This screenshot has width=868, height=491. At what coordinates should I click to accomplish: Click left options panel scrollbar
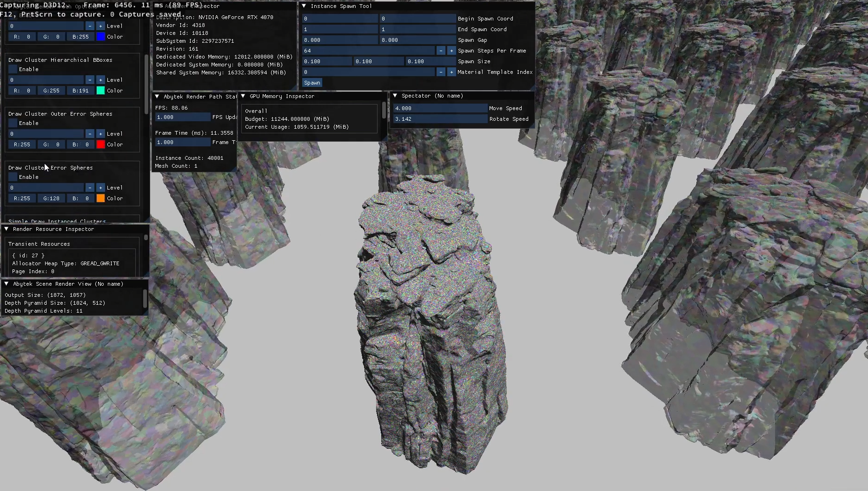[147, 85]
